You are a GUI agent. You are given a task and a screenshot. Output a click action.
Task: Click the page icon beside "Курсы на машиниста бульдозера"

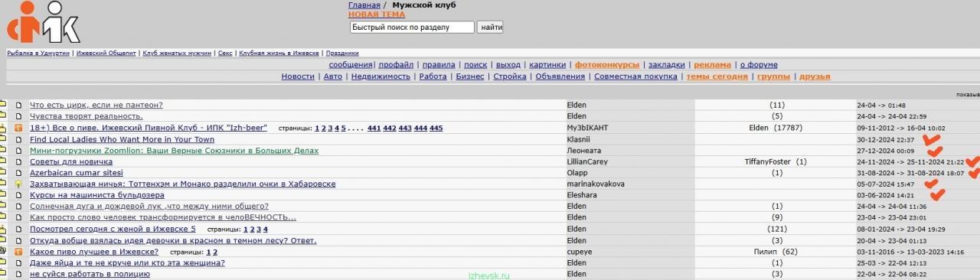point(19,195)
